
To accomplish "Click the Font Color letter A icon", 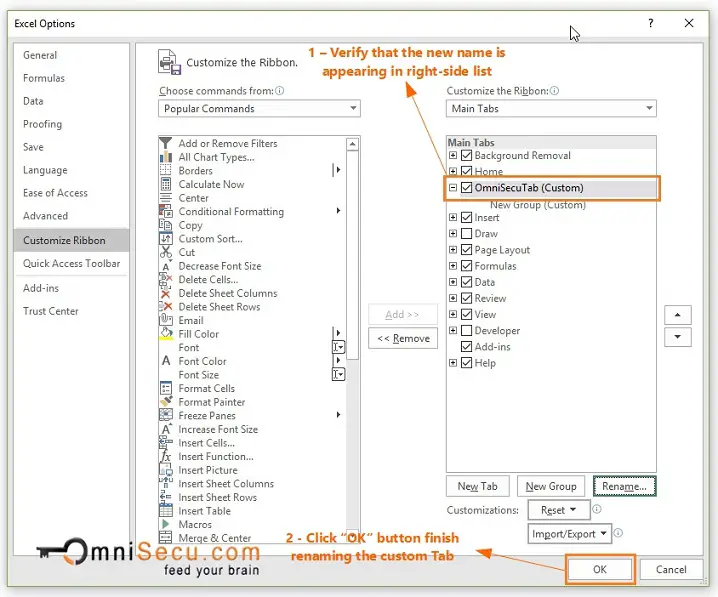I will (166, 361).
